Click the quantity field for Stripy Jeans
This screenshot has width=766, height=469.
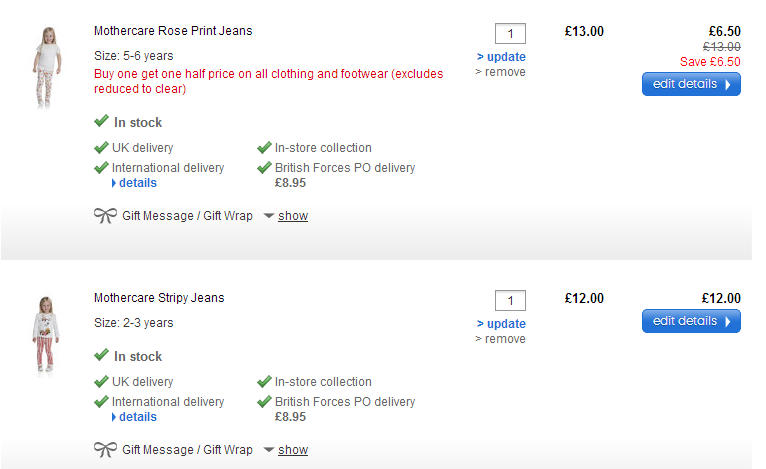point(510,300)
